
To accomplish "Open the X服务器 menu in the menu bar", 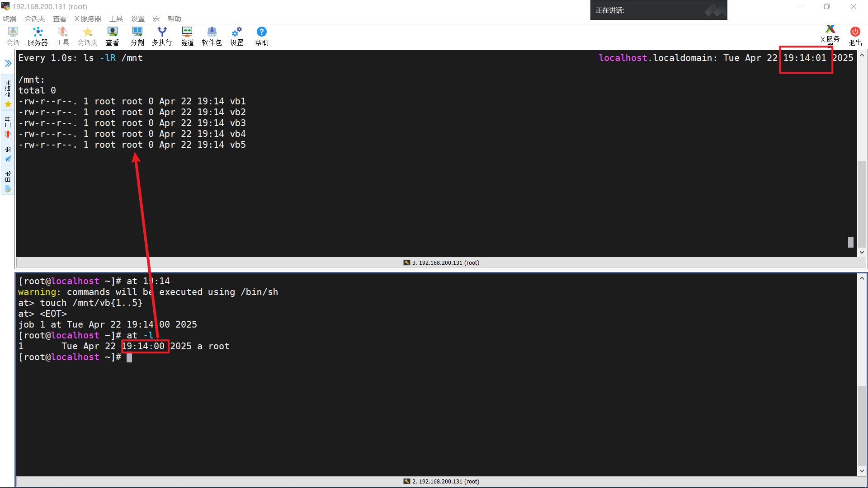I will point(88,19).
